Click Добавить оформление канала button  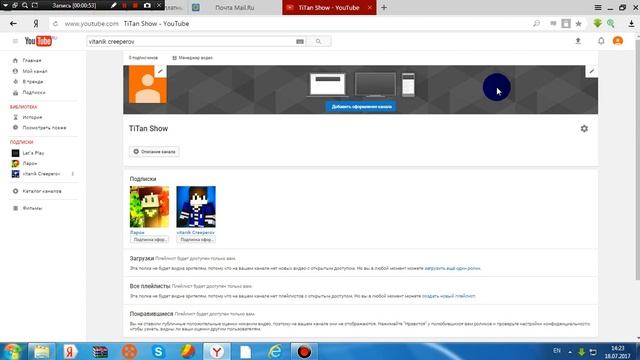(361, 107)
